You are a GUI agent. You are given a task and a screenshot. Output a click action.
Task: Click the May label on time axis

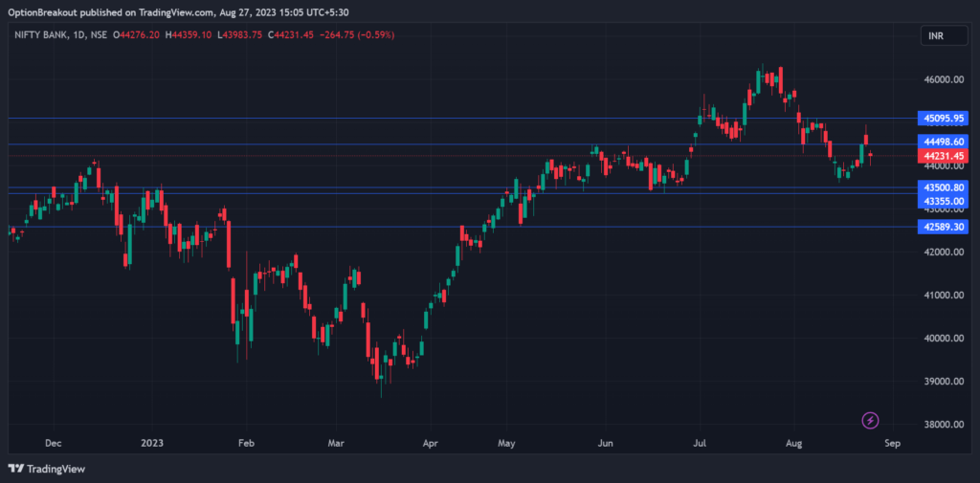coord(507,443)
